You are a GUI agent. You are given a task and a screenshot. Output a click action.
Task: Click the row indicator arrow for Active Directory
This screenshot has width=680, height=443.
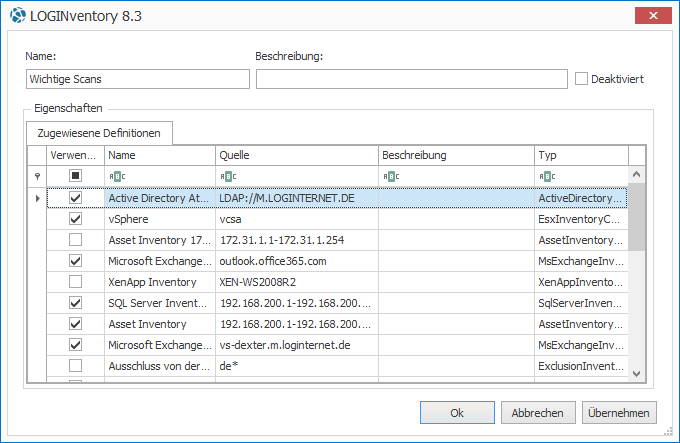click(x=38, y=199)
